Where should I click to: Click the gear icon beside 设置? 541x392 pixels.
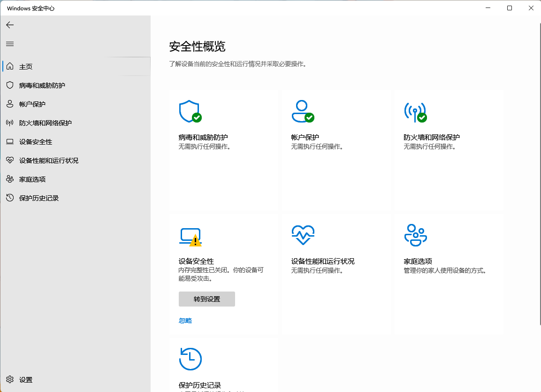tap(10, 380)
